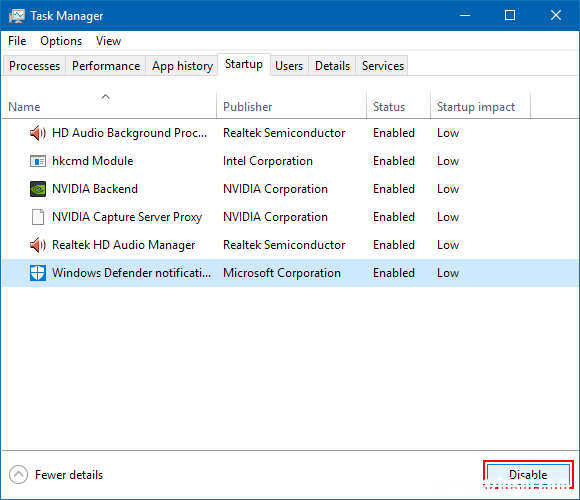Click the Task Manager title bar icon
Viewport: 580px width, 500px height.
click(17, 16)
